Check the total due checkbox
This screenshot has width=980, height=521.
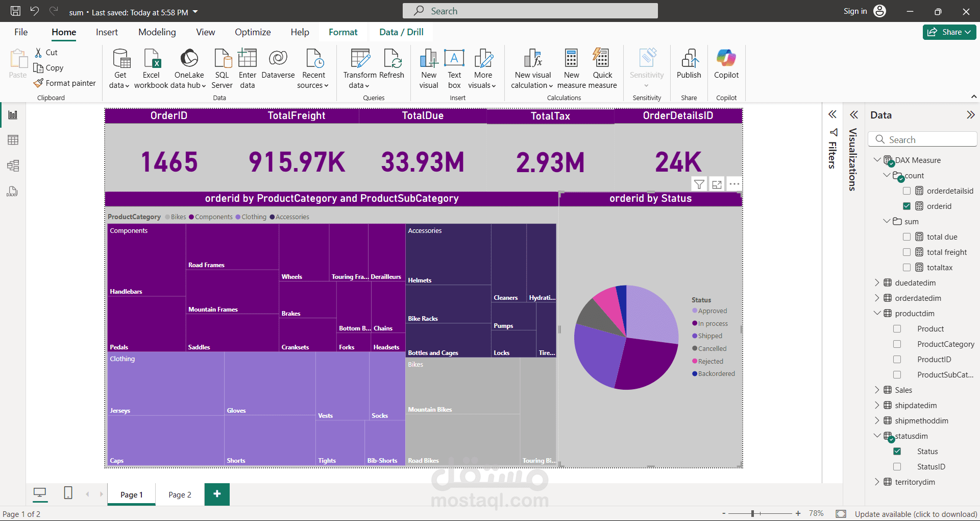pyautogui.click(x=907, y=237)
